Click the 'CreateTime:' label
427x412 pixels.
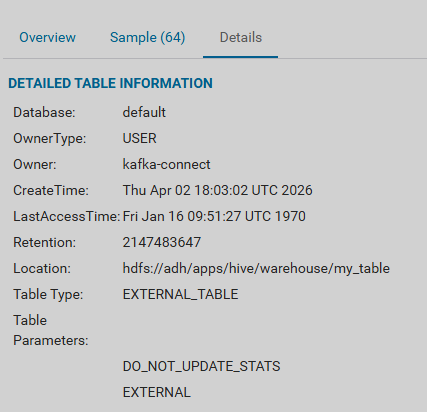pyautogui.click(x=51, y=190)
